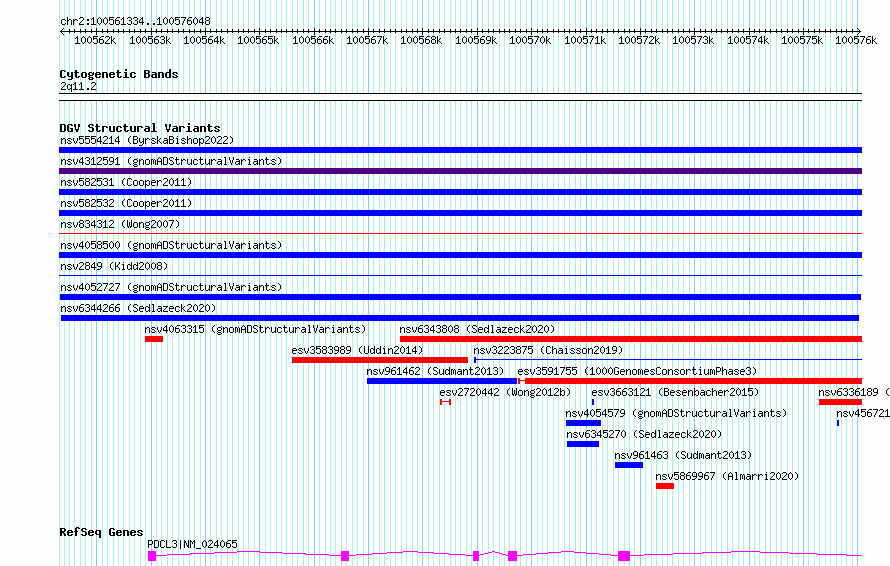Screen dimensions: 890x566
Task: Click the thin blue line of nsv3223875
Action: coord(668,359)
